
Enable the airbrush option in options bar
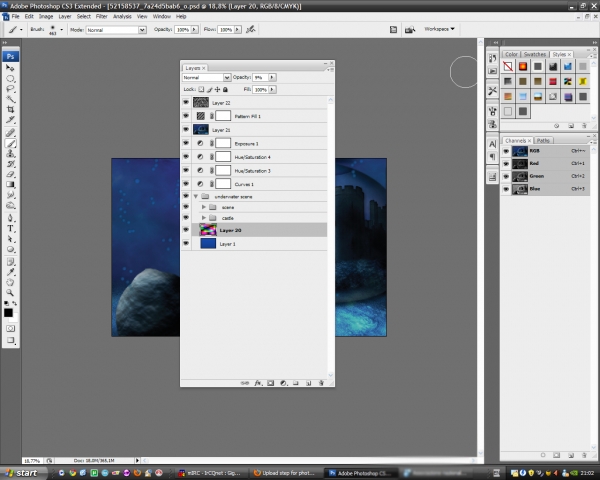[251, 29]
